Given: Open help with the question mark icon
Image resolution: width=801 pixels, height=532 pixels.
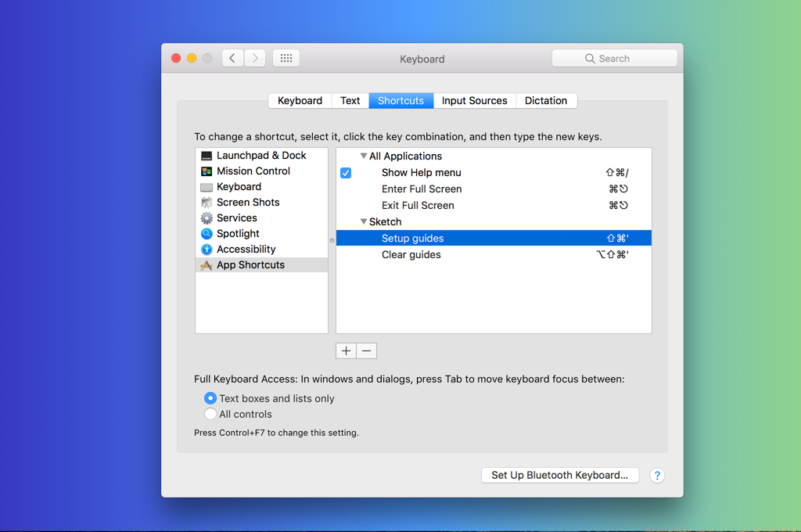Looking at the screenshot, I should click(x=657, y=476).
